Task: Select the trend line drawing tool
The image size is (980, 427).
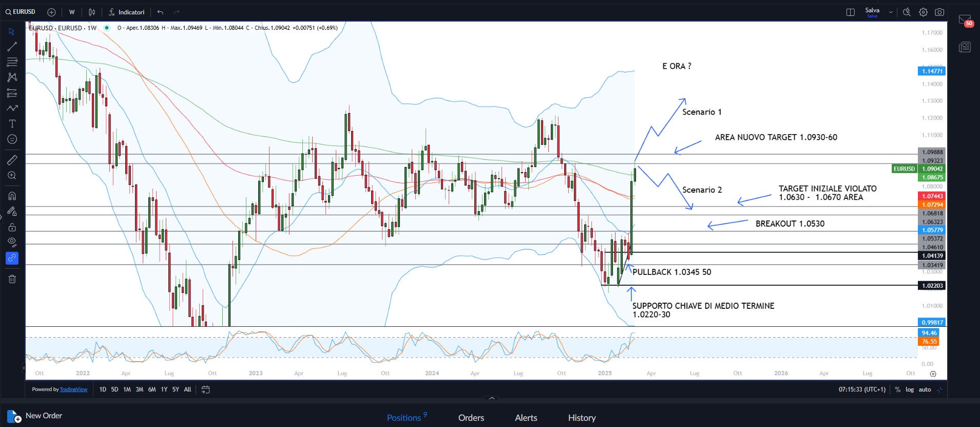Action: [x=12, y=47]
